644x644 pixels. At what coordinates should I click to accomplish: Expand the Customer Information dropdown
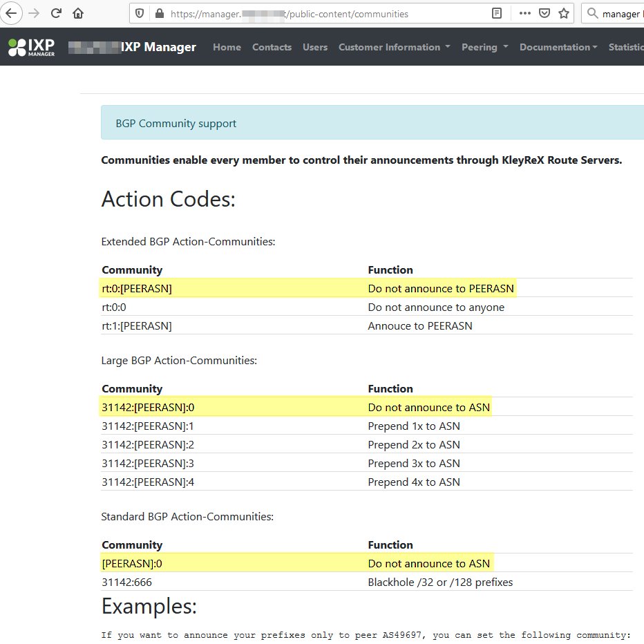pos(394,47)
